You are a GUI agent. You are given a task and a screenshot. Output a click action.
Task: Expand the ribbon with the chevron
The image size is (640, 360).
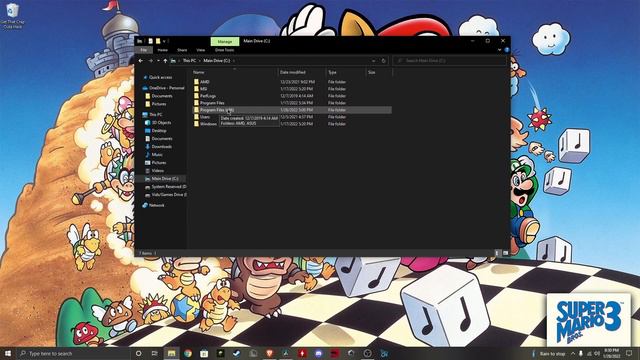pos(499,50)
